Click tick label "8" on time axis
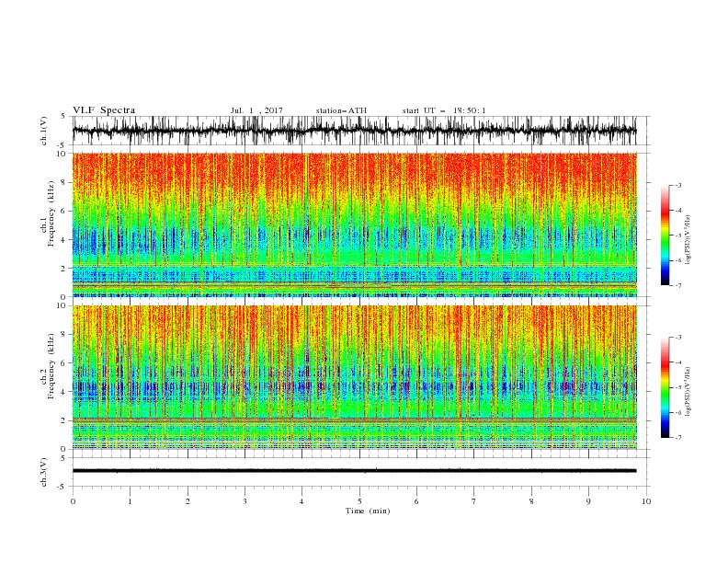 pos(531,501)
